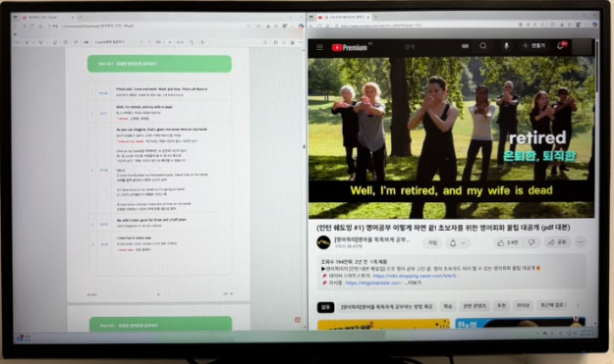This screenshot has height=364, width=614.
Task: Expand description with 더보기
Action: [x=414, y=283]
